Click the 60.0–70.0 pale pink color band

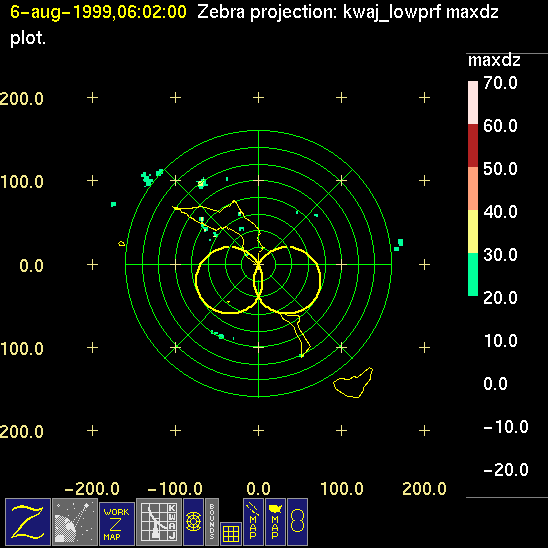click(473, 102)
